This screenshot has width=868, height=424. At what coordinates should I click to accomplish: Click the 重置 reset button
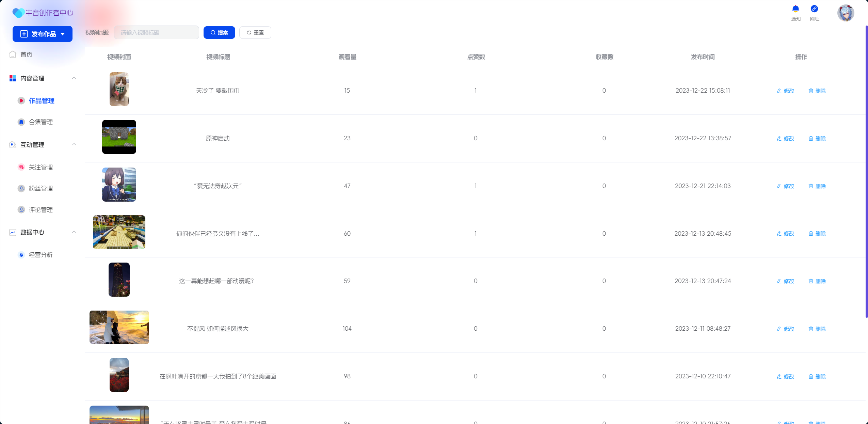coord(255,33)
